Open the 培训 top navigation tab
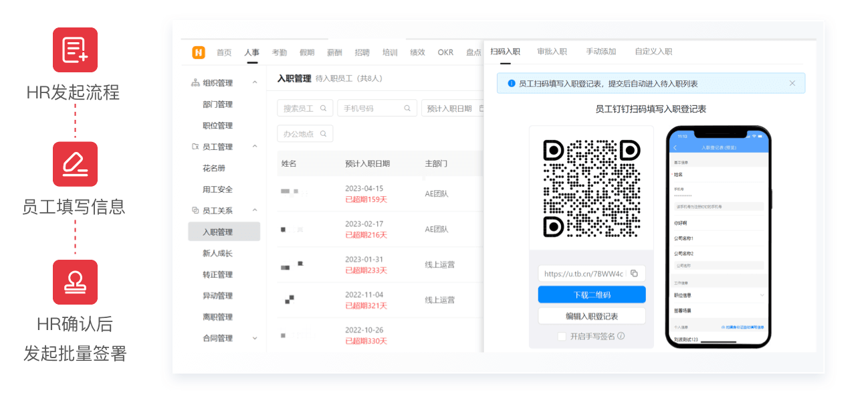Image resolution: width=868 pixels, height=399 pixels. point(390,52)
